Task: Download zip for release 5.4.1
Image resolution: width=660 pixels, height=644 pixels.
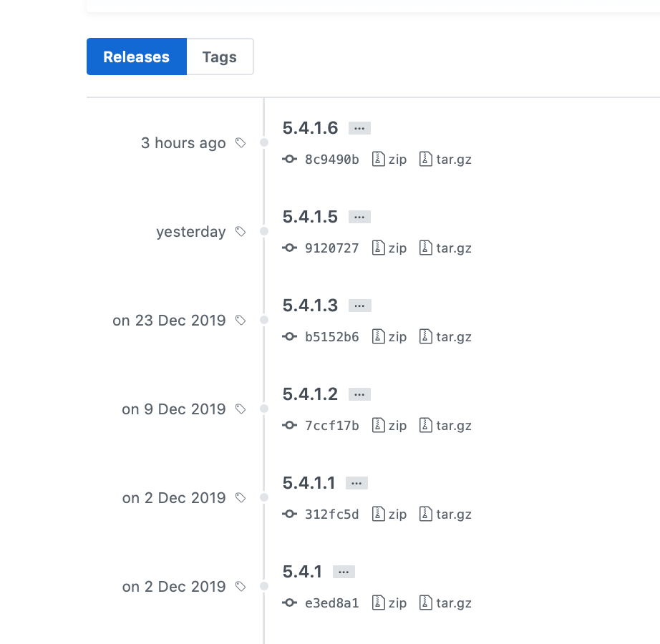Action: (x=389, y=603)
